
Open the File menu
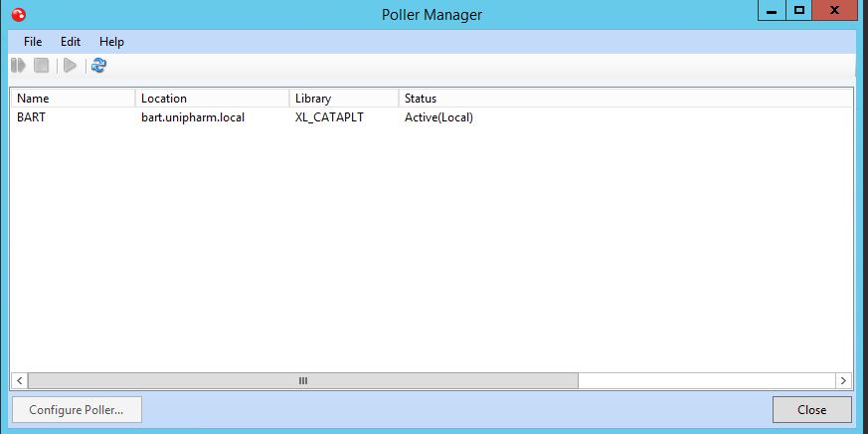tap(33, 42)
